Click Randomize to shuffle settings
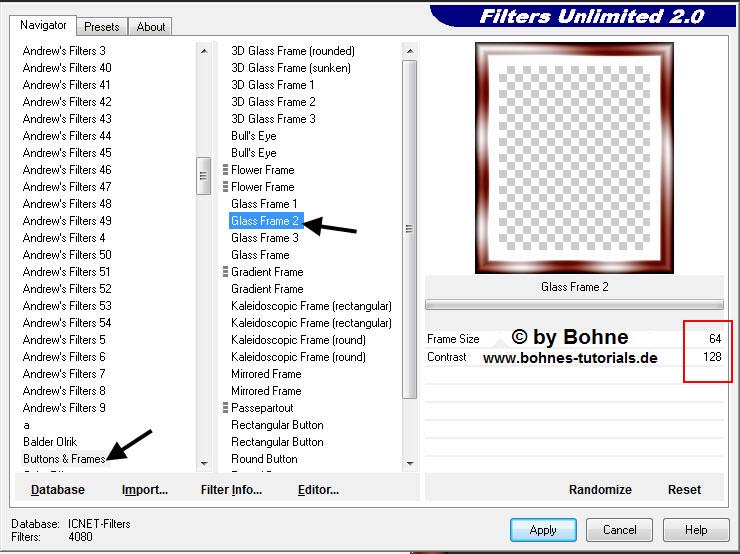740x554 pixels. pos(600,490)
